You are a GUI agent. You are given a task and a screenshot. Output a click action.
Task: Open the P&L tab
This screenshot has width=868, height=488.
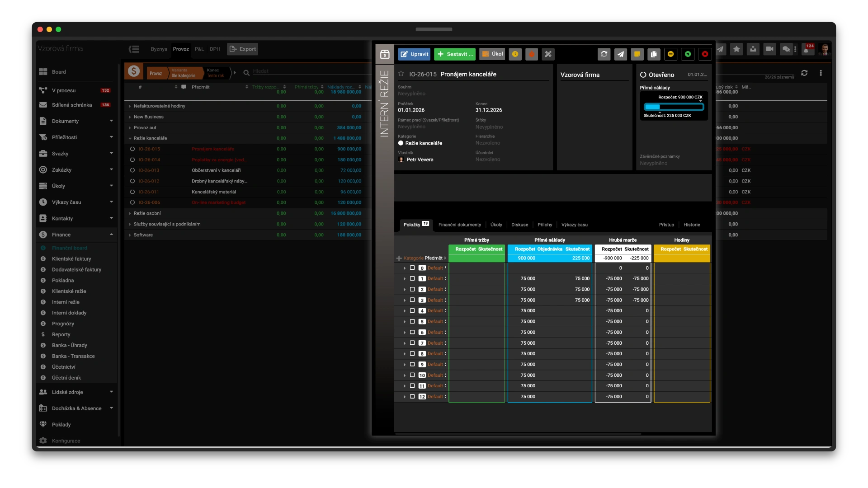point(199,49)
